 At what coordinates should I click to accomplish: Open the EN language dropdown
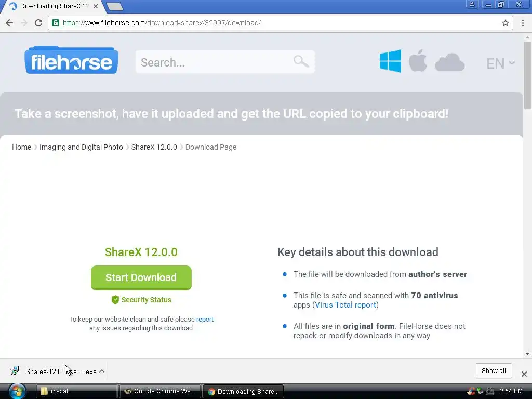500,63
